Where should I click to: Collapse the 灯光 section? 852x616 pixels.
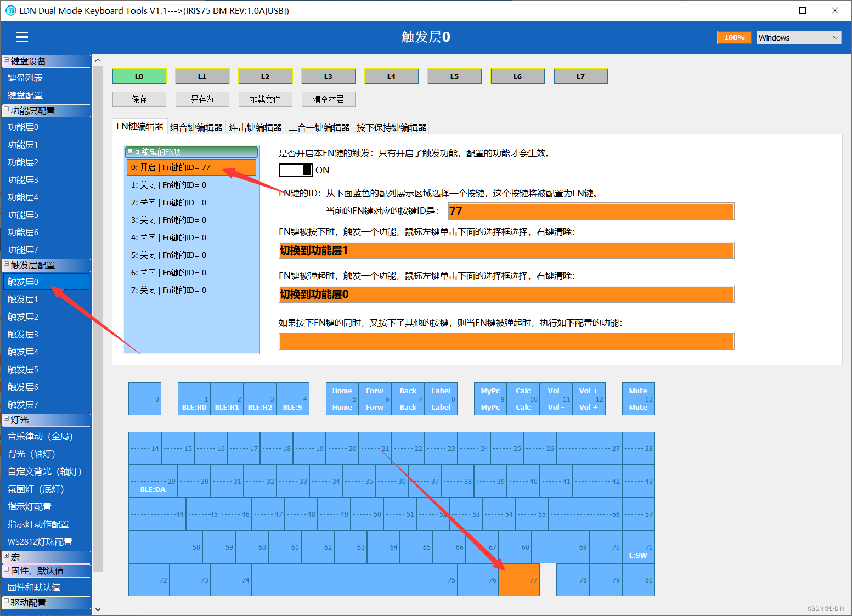7,419
